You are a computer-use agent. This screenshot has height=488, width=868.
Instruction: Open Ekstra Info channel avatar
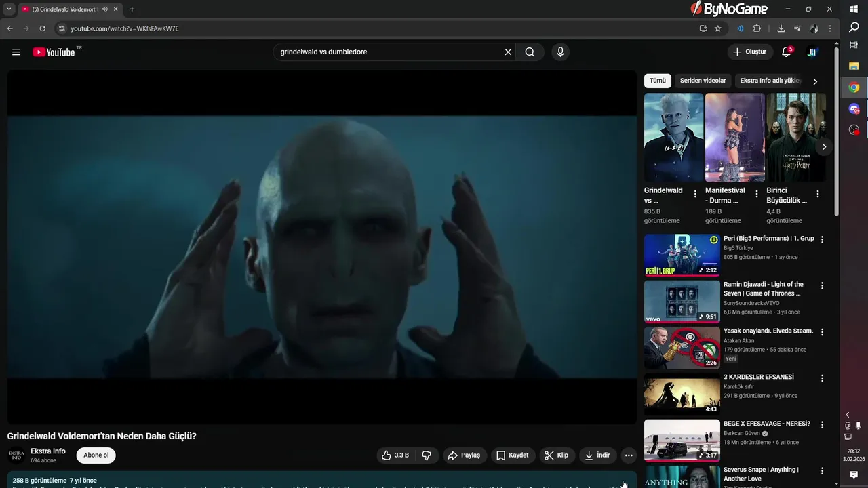pos(16,455)
